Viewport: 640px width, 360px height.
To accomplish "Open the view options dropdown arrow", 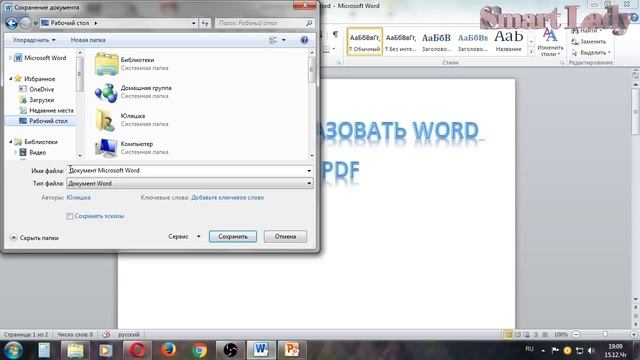I will coord(284,40).
